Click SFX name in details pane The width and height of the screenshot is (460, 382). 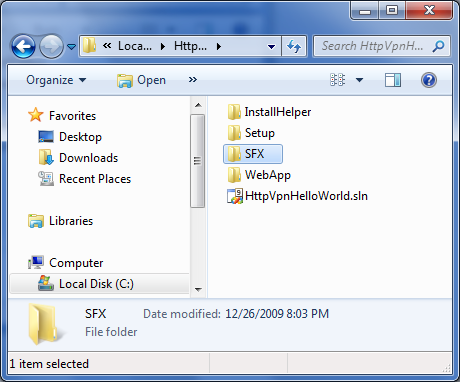tap(95, 314)
